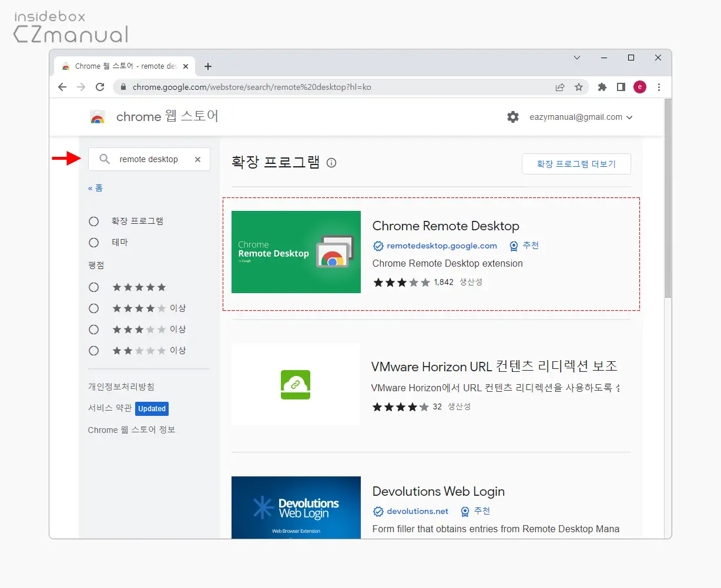Viewport: 721px width, 588px height.
Task: Click the browser forward arrow
Action: pos(81,87)
